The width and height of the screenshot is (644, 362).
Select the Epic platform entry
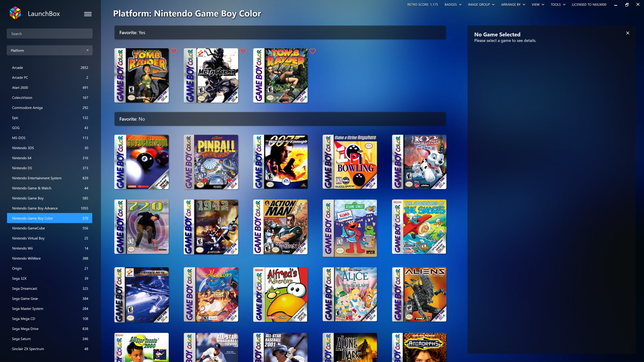point(49,118)
